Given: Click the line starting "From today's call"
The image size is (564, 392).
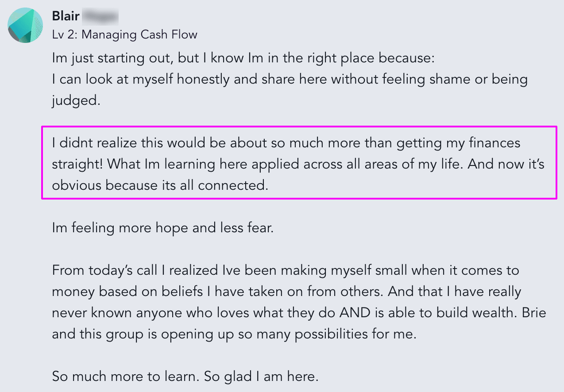Looking at the screenshot, I should pos(286,270).
